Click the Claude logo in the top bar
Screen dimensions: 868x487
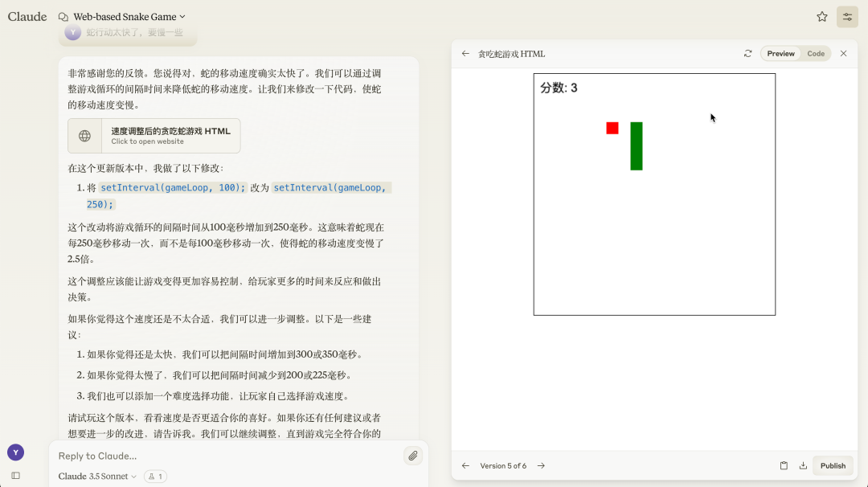pyautogui.click(x=27, y=16)
